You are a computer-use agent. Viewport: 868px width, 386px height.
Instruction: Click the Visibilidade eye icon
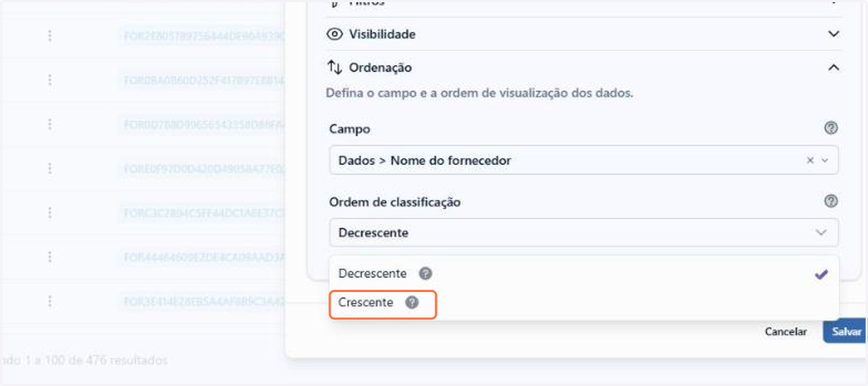334,34
